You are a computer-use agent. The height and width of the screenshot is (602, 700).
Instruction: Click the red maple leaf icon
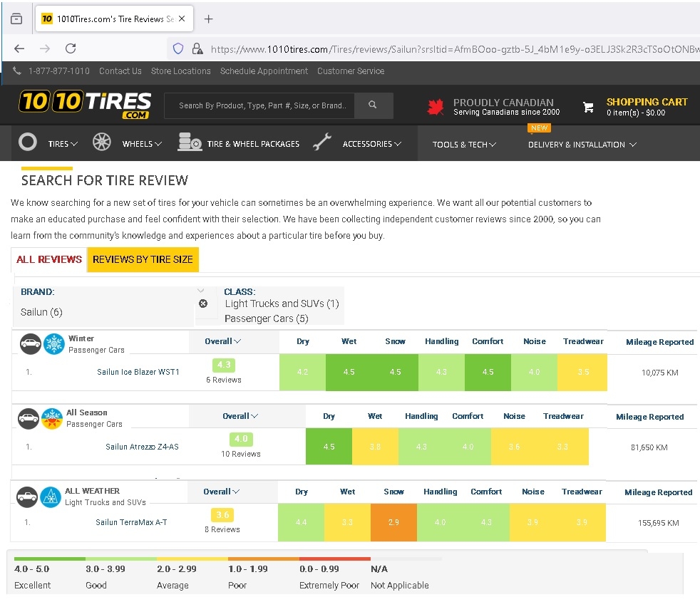(436, 107)
